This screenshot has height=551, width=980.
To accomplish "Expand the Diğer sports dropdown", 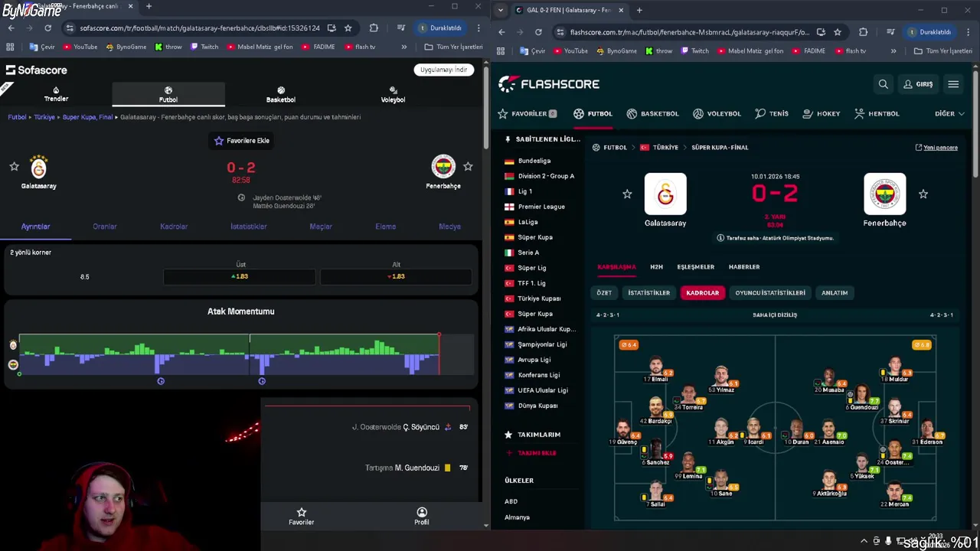I will click(949, 113).
